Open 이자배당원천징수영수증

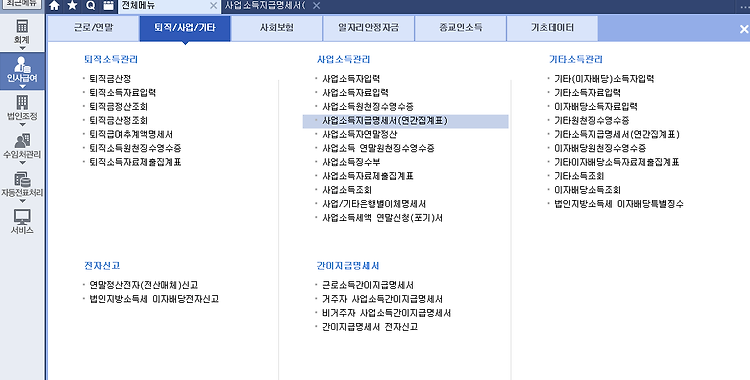[x=600, y=148]
